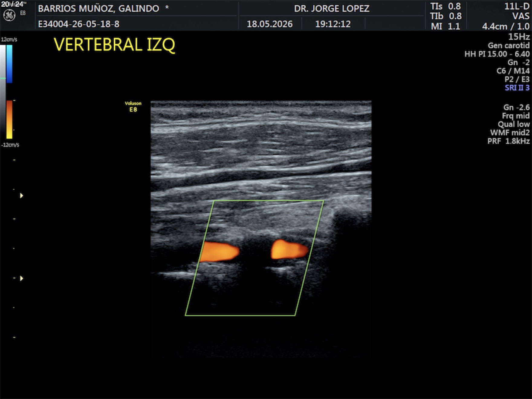Click the patient ID E34004-26-05-18-8

[79, 24]
